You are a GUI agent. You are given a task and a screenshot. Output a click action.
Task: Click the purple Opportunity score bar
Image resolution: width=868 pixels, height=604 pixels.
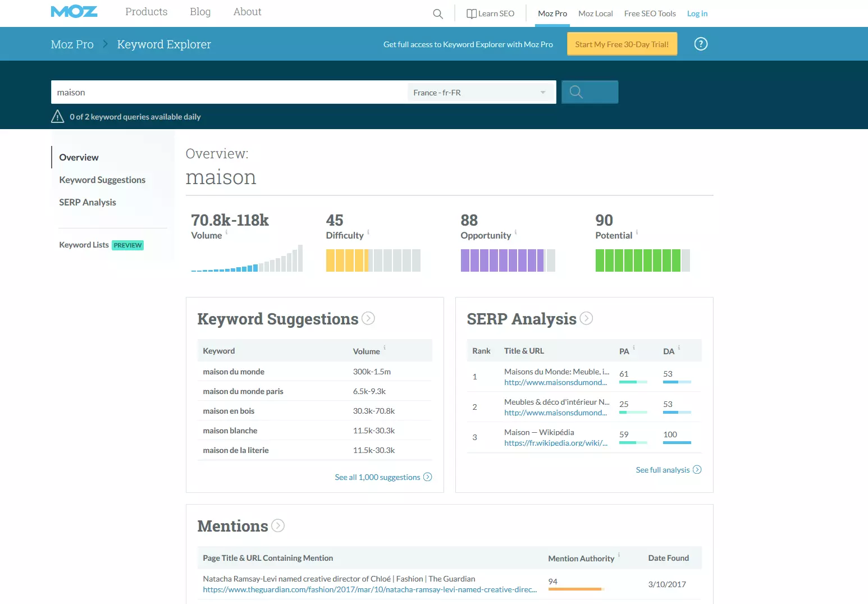coord(508,260)
